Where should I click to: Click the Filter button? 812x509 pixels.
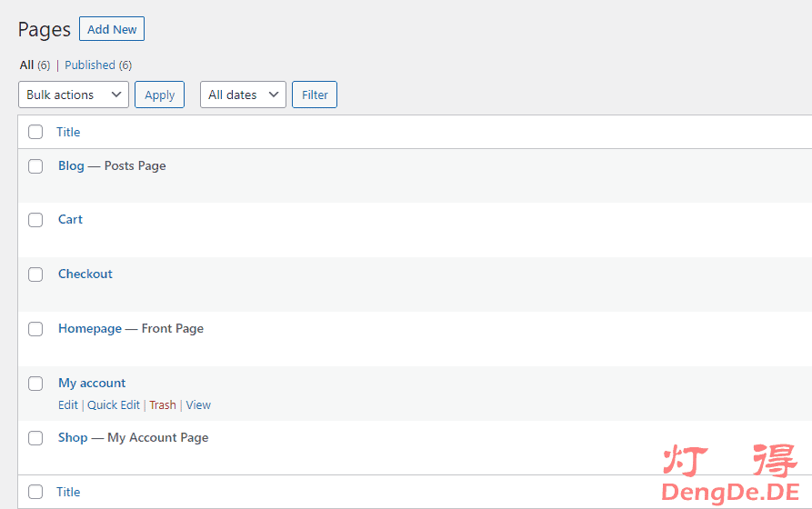(315, 95)
